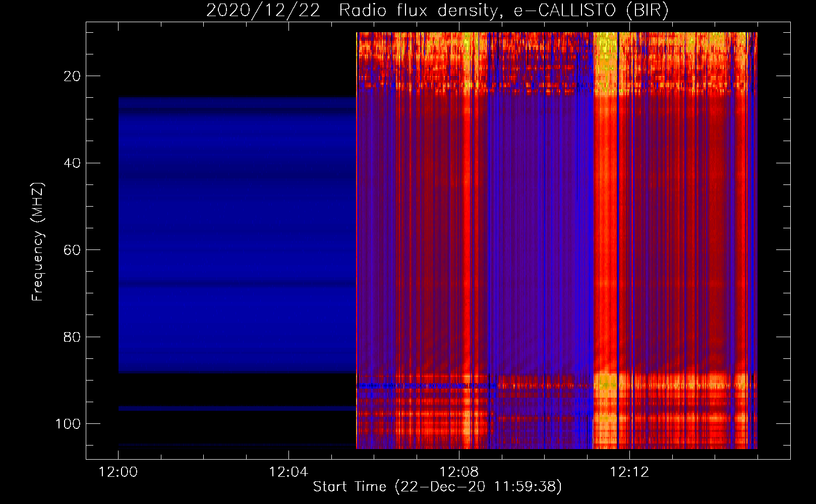
Task: Select the 12:04 time tick label
Action: pos(288,472)
